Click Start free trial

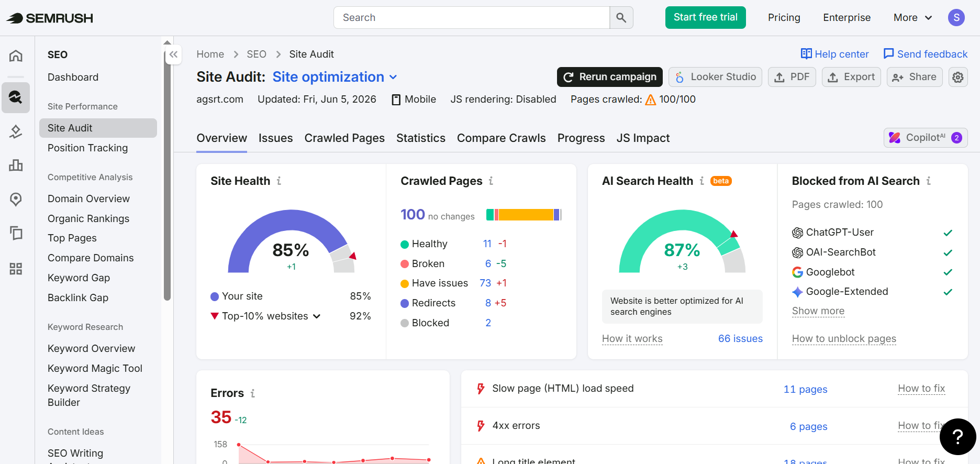706,17
